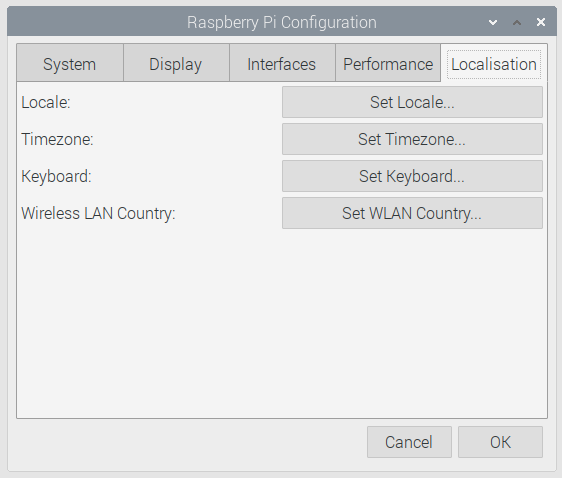Minimize window using the down-chevron icon

tap(493, 23)
